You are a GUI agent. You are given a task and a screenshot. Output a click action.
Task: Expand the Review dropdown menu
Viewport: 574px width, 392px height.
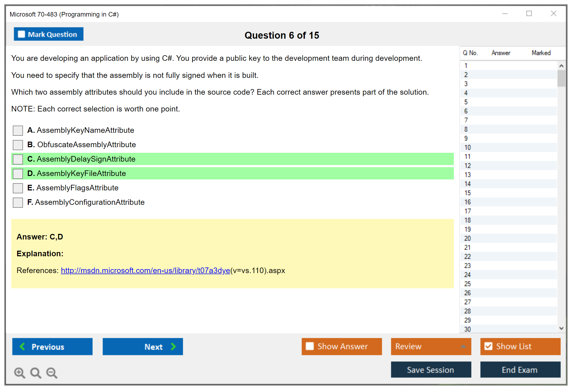click(463, 346)
